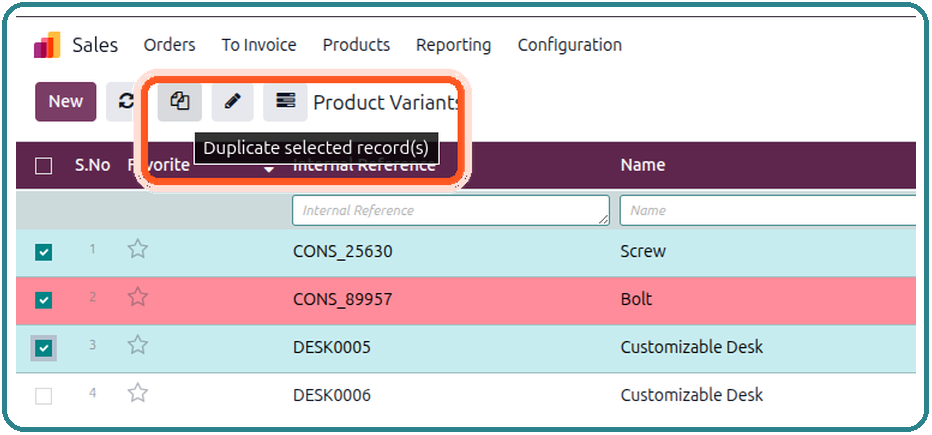
Task: Click the Odoo Sales app logo
Action: 47,45
